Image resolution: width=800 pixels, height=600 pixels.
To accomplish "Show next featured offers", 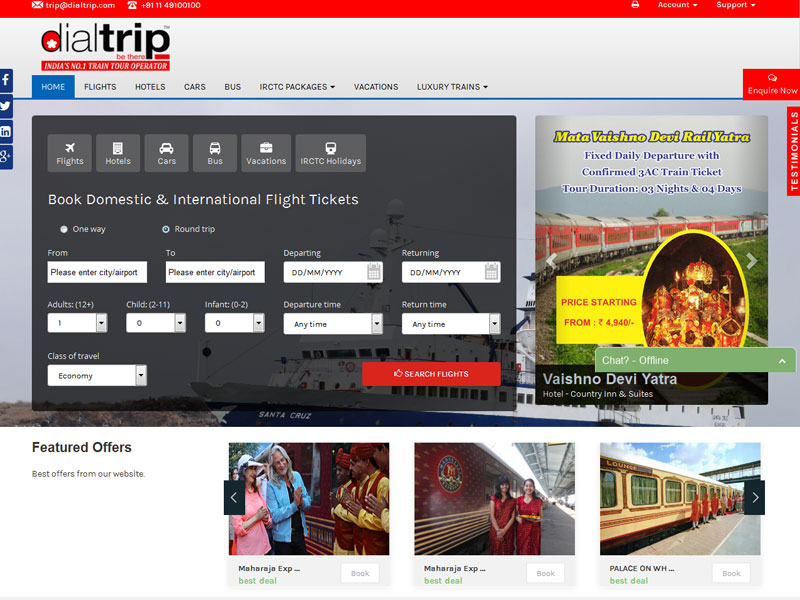I will (755, 497).
